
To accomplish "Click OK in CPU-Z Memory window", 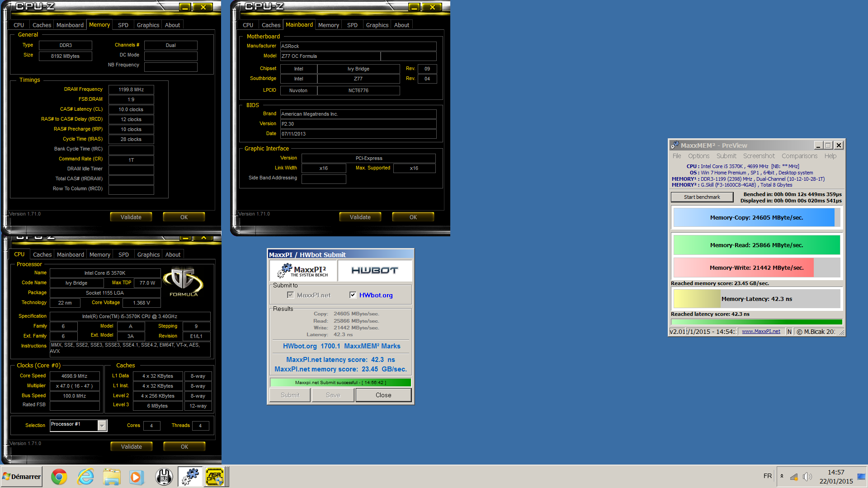I will (184, 217).
